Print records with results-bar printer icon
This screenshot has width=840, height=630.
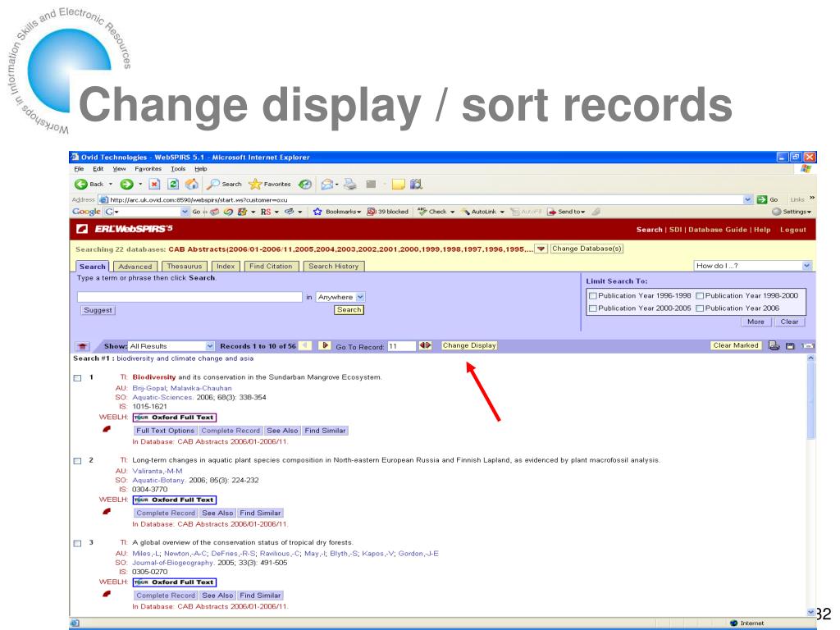pos(774,345)
